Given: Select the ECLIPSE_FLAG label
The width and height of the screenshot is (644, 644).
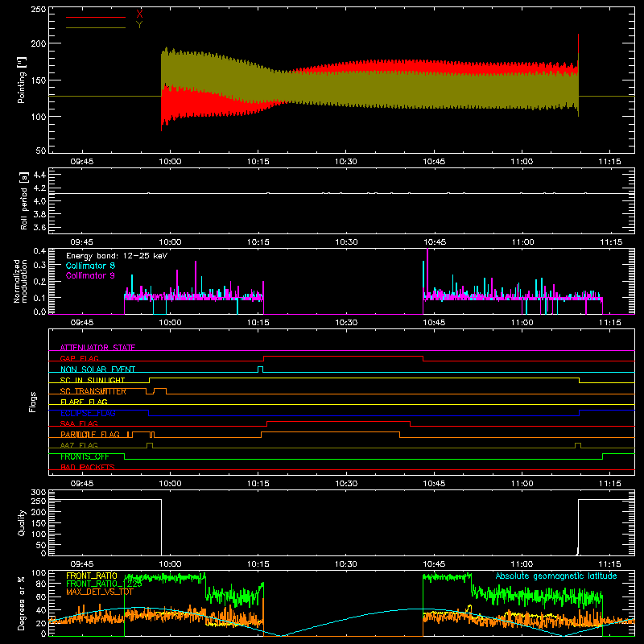Looking at the screenshot, I should (x=88, y=413).
